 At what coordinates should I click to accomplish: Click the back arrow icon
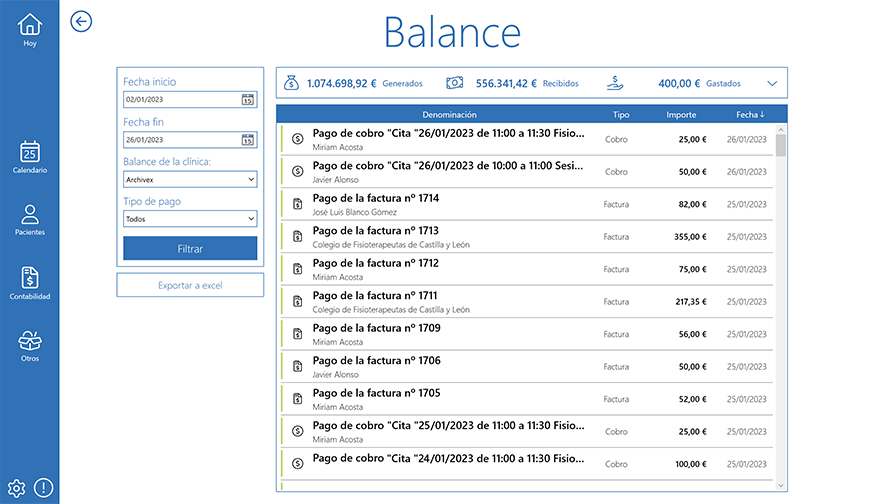click(81, 22)
